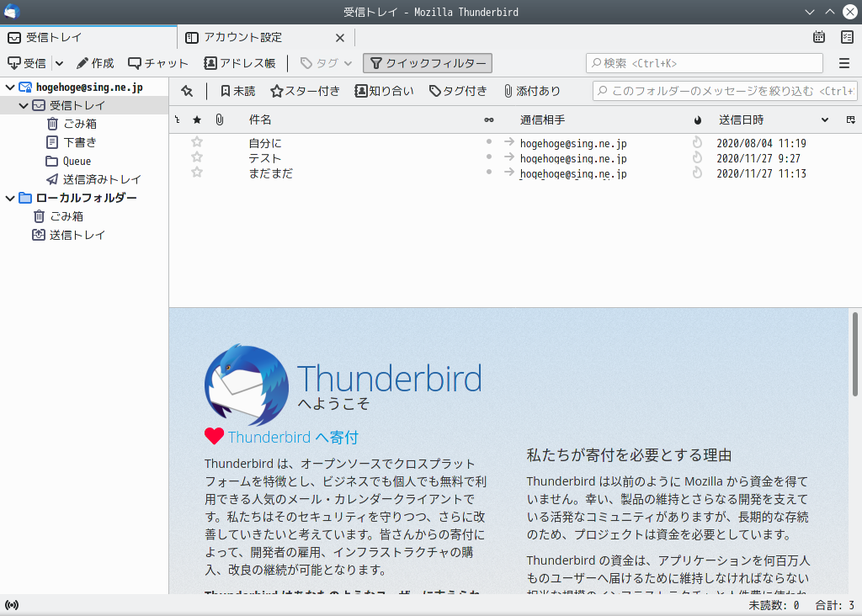Screen dimensions: 862x616
Task: Filter by スター付き starred messages
Action: pyautogui.click(x=305, y=91)
